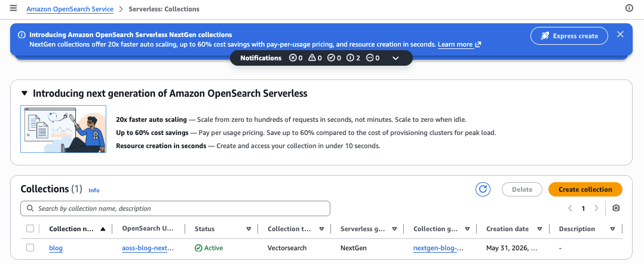Sort by Collection type column
The image size is (644, 264).
click(x=321, y=229)
